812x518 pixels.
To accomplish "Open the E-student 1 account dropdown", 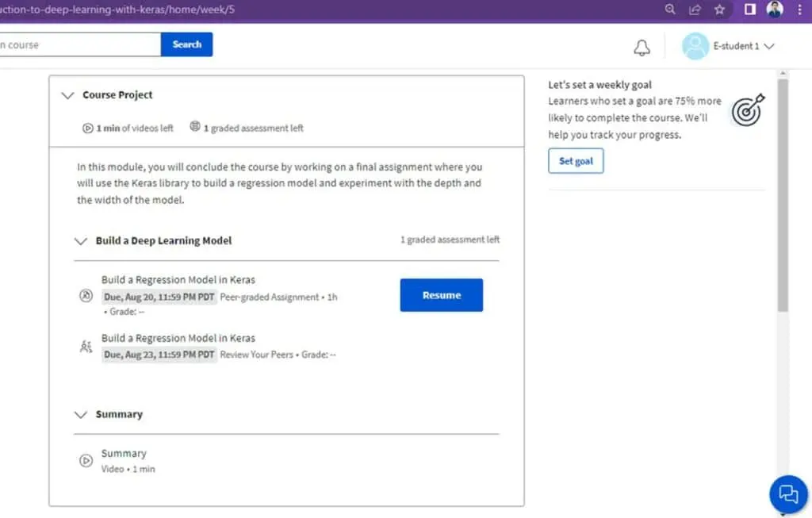I will [x=744, y=46].
